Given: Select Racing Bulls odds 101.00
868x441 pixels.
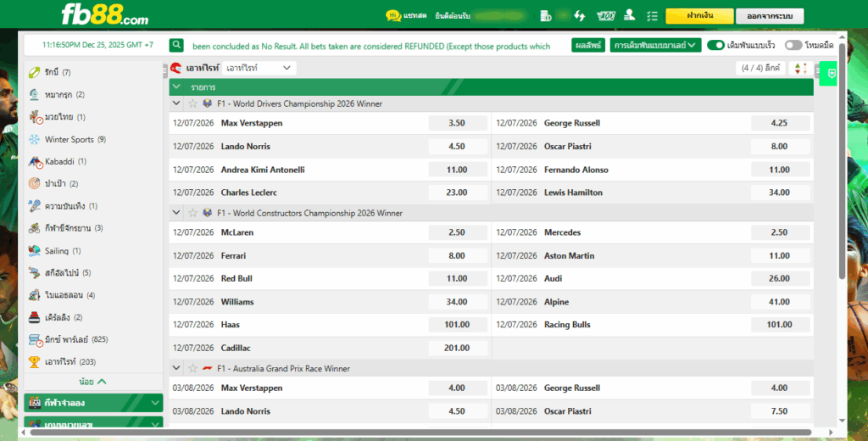Looking at the screenshot, I should [780, 325].
